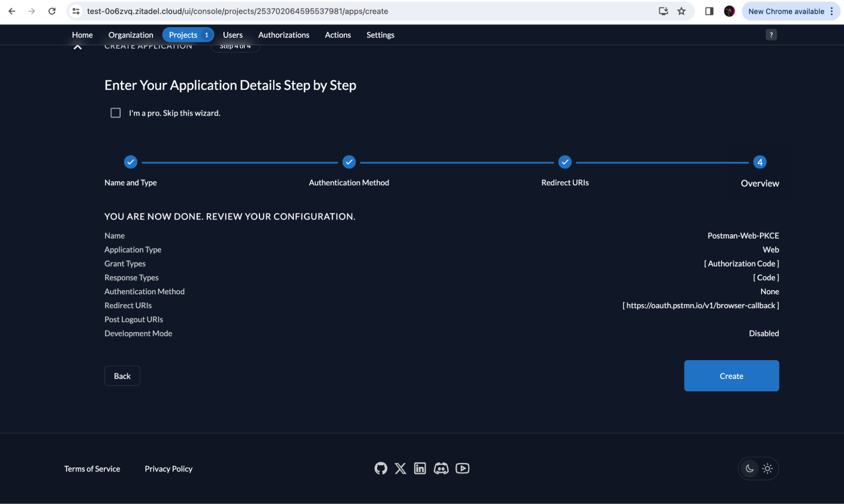Viewport: 844px width, 504px height.
Task: Click the GitHub icon in footer
Action: coord(381,468)
